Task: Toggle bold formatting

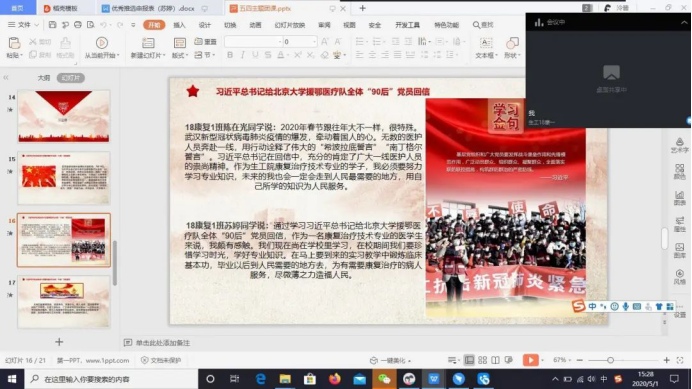Action: (x=230, y=55)
